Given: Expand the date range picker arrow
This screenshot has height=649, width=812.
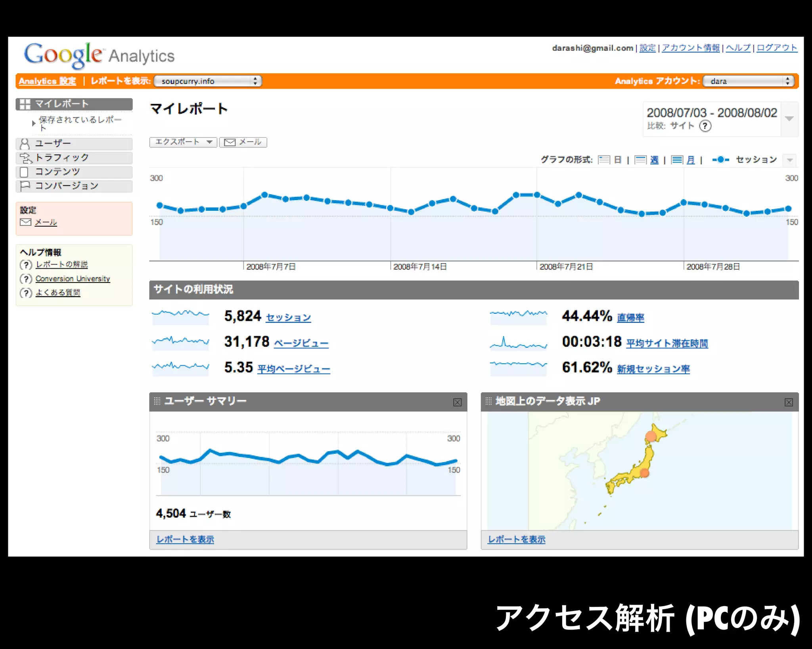Looking at the screenshot, I should (x=789, y=119).
